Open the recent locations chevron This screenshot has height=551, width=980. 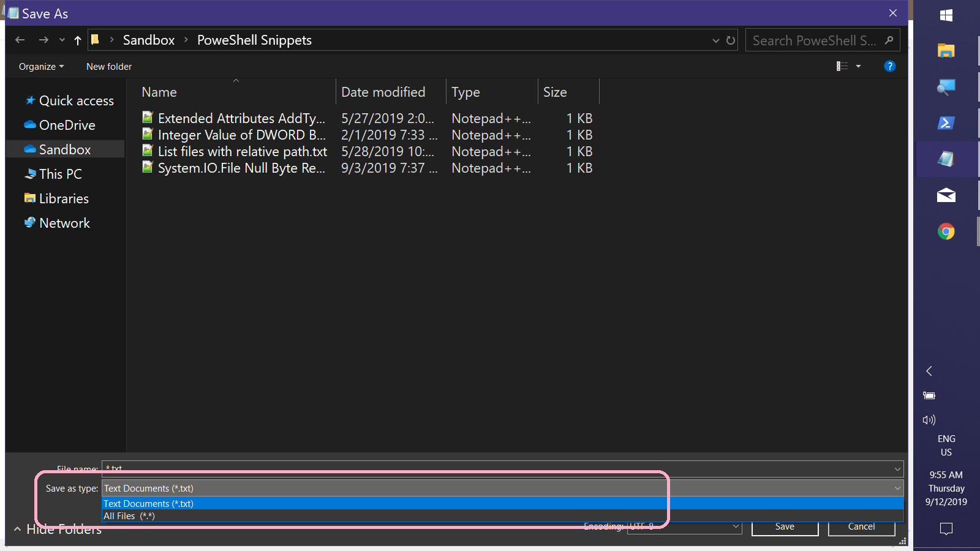click(x=62, y=40)
